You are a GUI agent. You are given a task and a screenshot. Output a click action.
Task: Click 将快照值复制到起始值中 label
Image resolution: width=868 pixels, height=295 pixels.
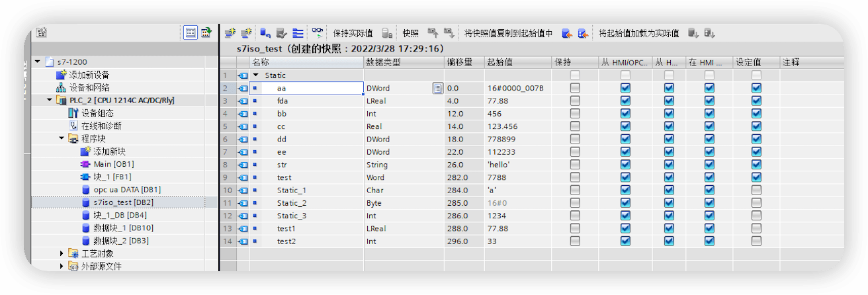click(x=508, y=33)
